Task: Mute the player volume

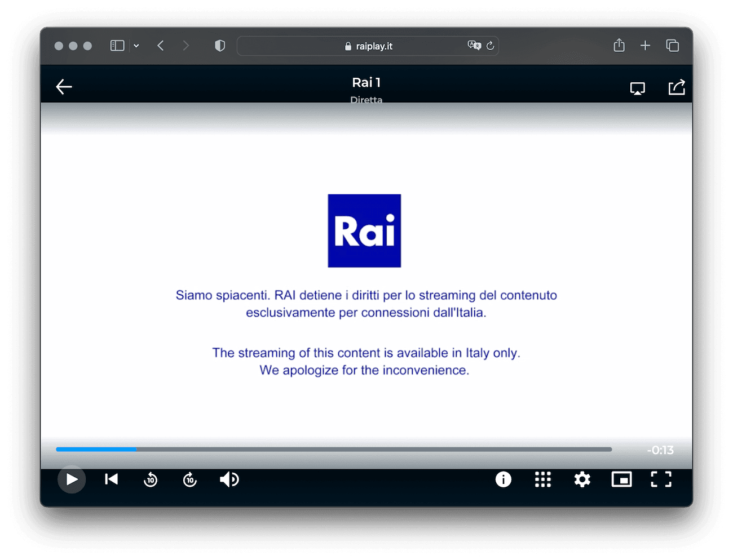Action: click(229, 479)
